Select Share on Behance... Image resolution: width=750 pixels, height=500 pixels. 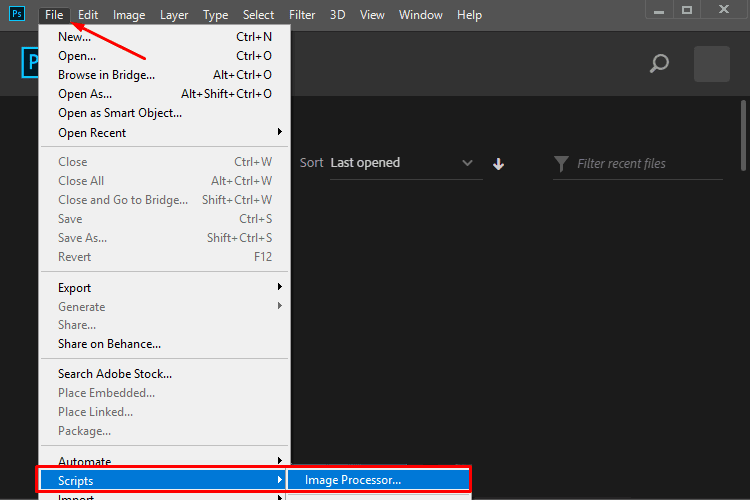coord(165,344)
